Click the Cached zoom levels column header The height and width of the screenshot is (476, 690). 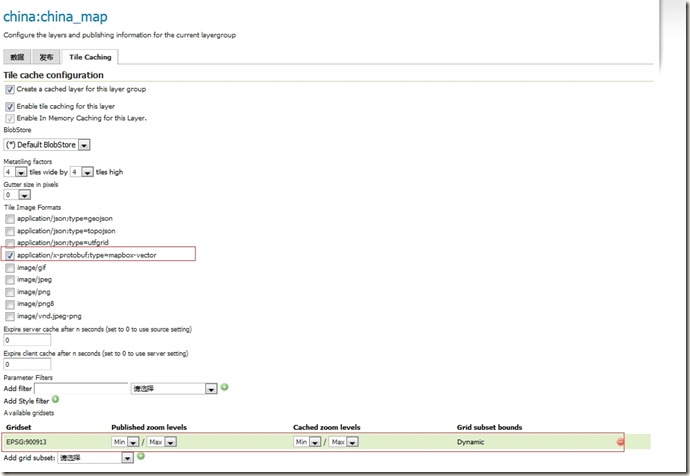[327, 427]
